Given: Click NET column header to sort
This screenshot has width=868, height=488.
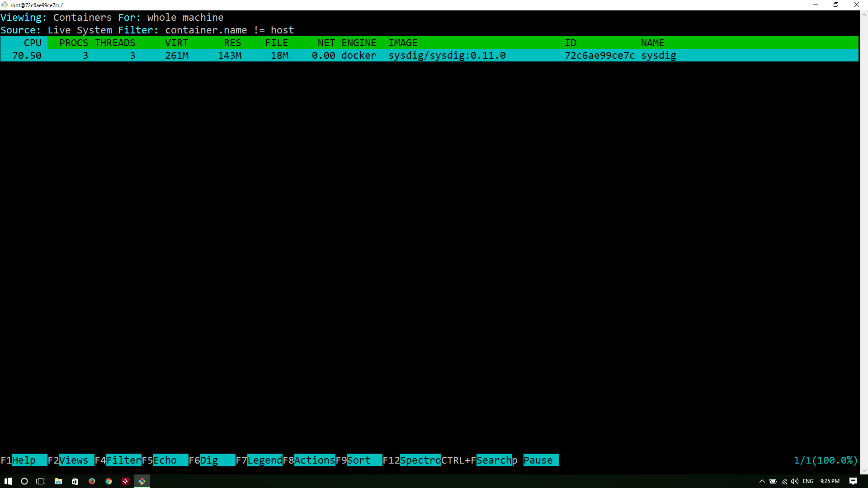Looking at the screenshot, I should point(325,43).
